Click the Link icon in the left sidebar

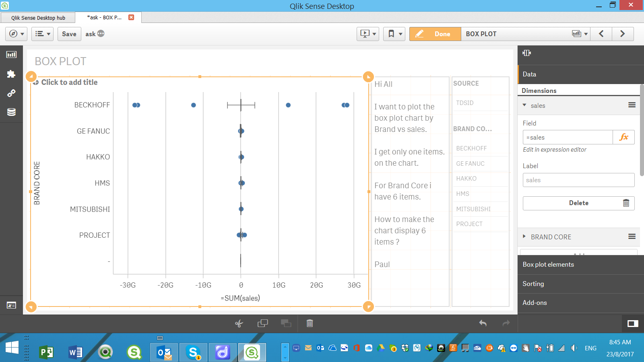[x=11, y=93]
